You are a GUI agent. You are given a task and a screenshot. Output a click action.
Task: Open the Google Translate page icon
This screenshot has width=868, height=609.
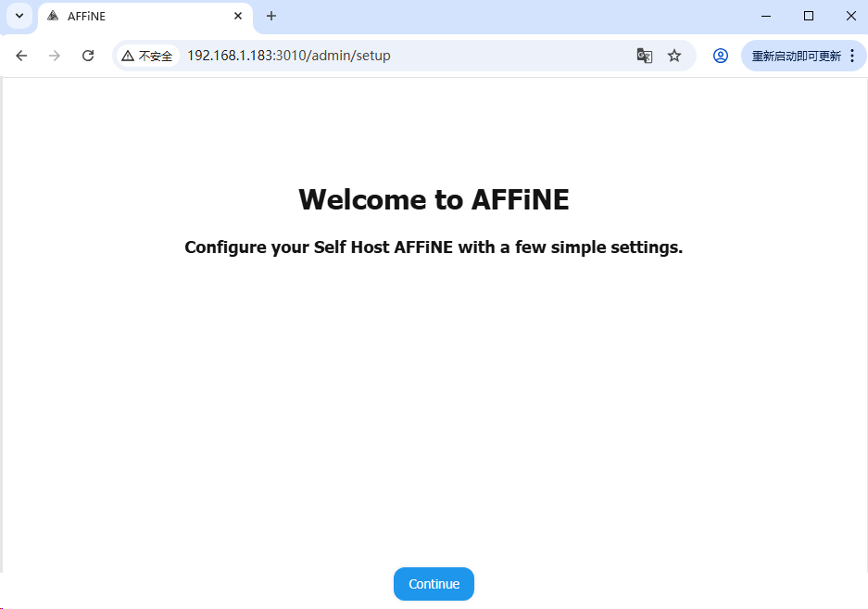click(x=645, y=56)
